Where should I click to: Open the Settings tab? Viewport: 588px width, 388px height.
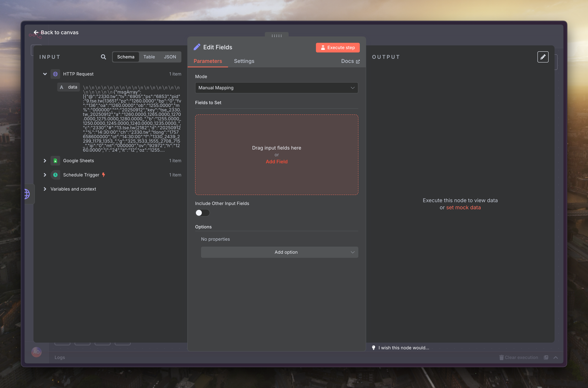click(244, 61)
